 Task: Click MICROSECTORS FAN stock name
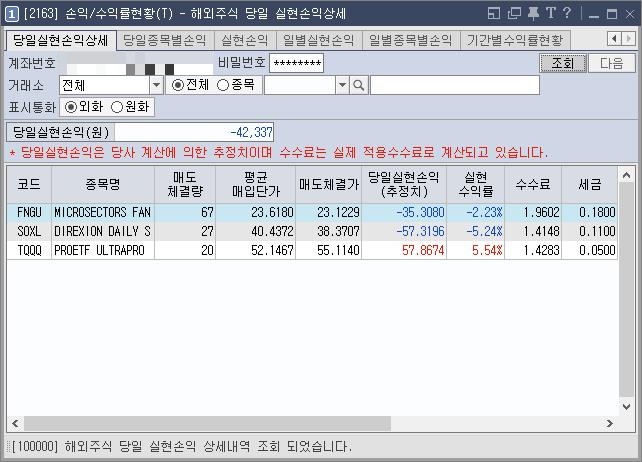[103, 212]
